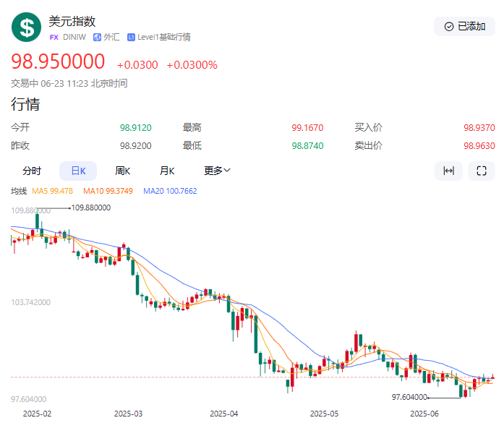Click the 2025-05 date axis label

324,414
